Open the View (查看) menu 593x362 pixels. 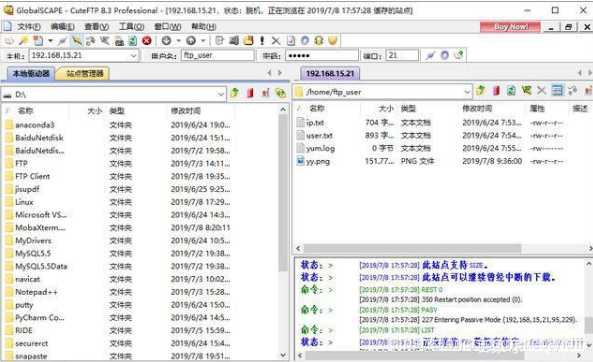click(x=97, y=26)
